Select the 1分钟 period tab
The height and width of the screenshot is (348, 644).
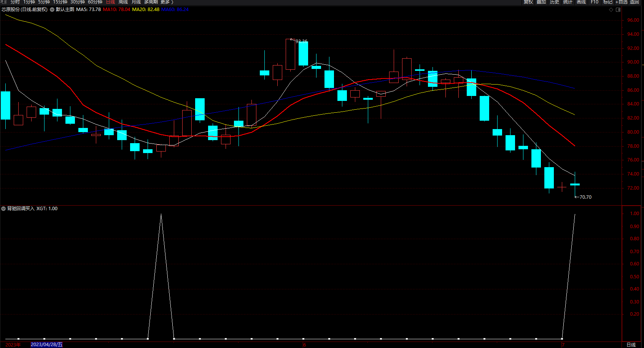29,2
